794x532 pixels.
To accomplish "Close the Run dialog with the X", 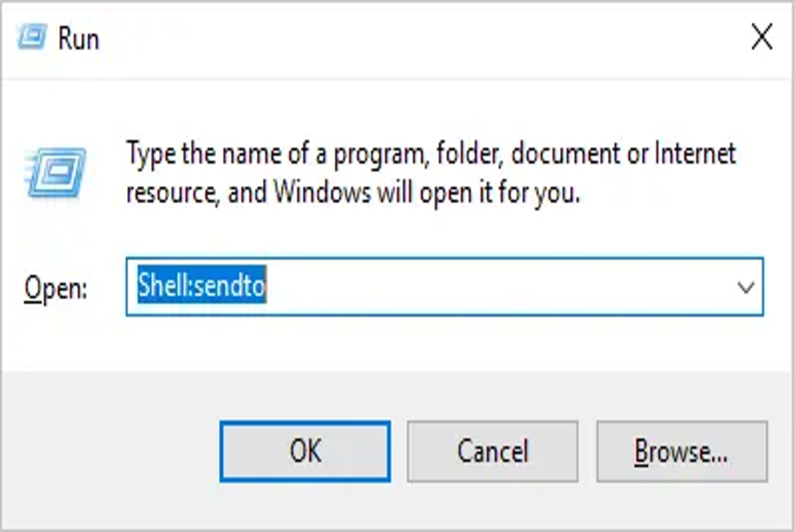I will coord(761,37).
